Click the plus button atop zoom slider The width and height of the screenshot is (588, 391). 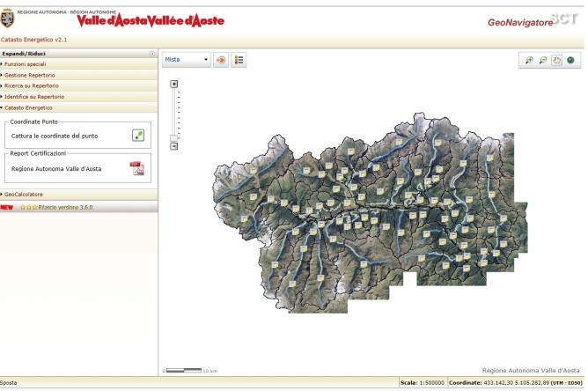click(x=173, y=84)
